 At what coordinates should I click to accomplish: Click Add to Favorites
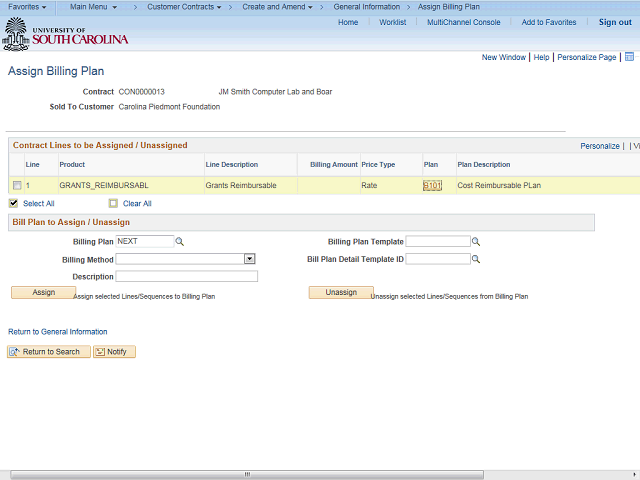click(549, 22)
